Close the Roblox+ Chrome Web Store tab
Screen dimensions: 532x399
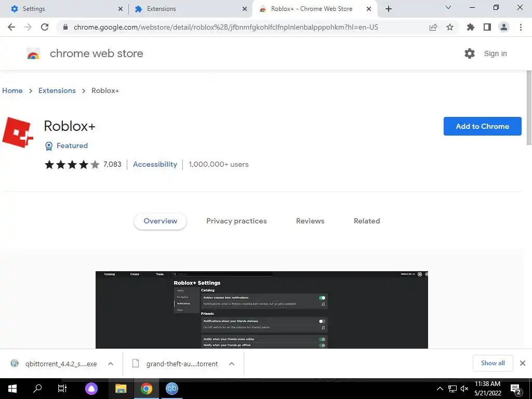369,9
